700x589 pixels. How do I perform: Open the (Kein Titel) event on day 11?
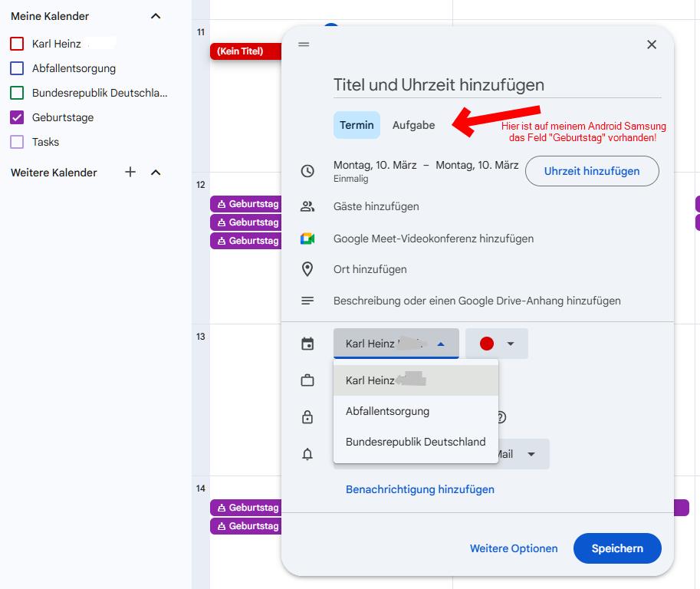click(245, 51)
